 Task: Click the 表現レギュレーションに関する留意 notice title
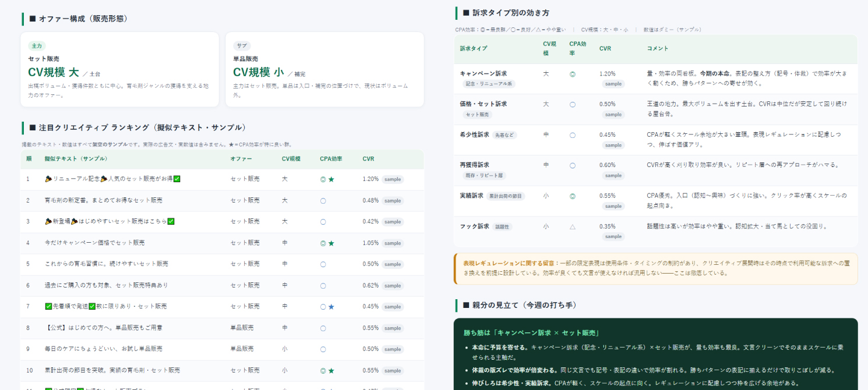click(511, 263)
